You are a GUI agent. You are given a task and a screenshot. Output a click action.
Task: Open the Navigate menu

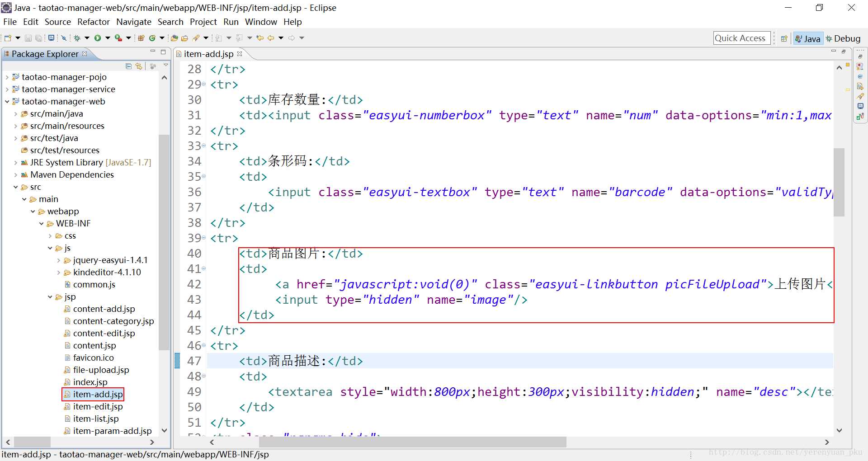[x=134, y=22]
